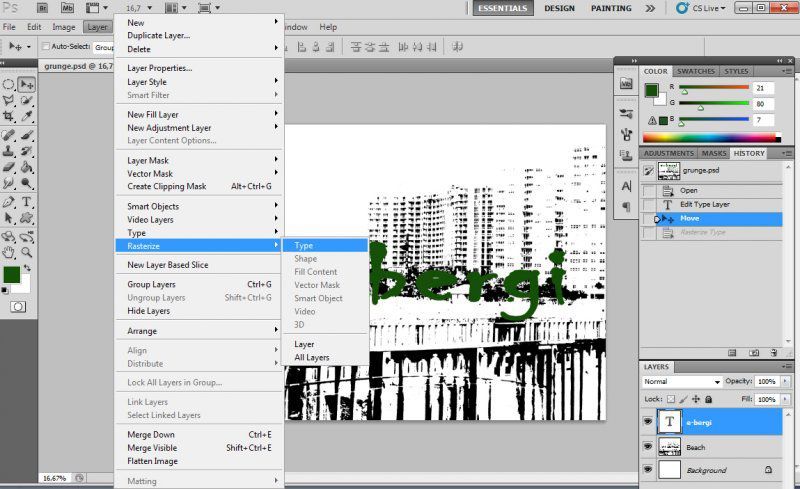The image size is (800, 489).
Task: Choose the Hand tool
Action: pyautogui.click(x=9, y=253)
